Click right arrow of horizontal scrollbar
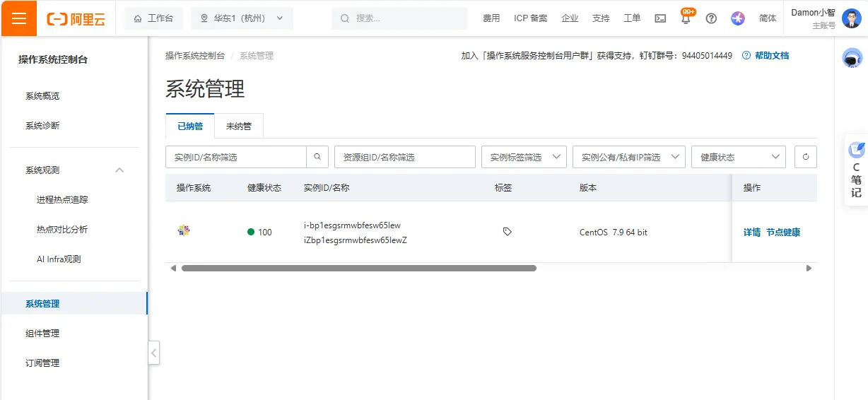 tap(809, 269)
